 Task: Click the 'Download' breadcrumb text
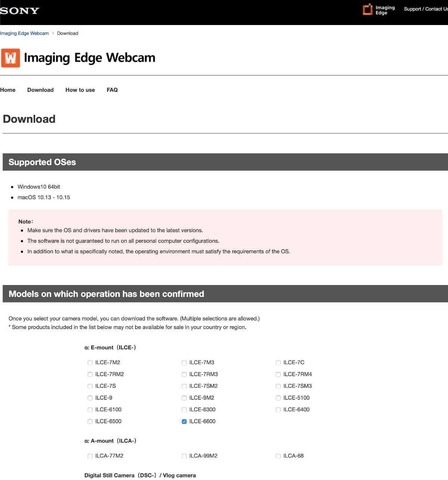pos(68,33)
